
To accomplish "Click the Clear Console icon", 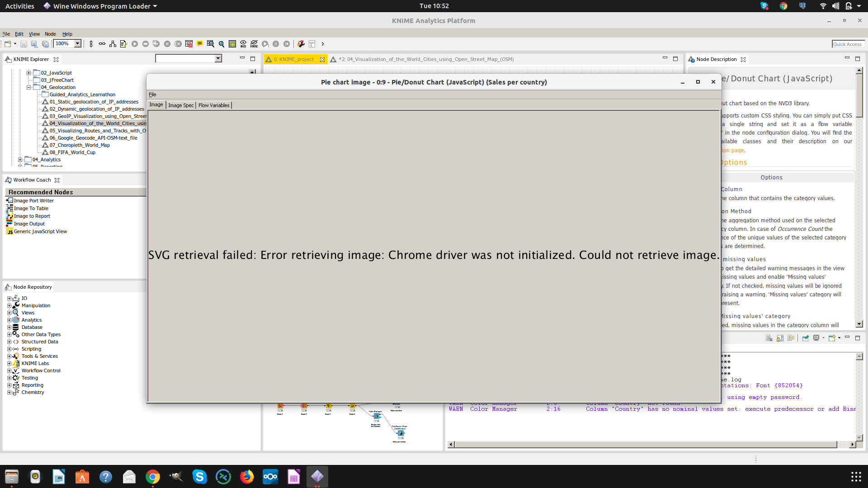I will click(769, 338).
